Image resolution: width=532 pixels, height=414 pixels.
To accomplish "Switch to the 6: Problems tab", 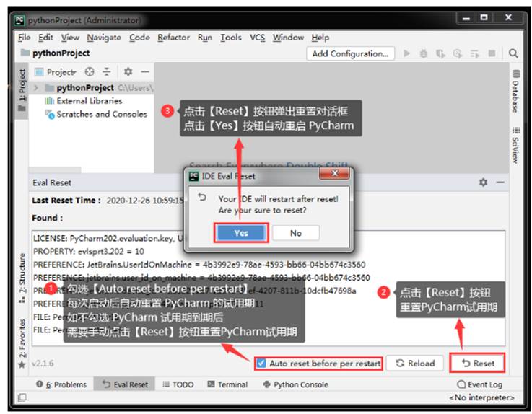I will pyautogui.click(x=61, y=384).
